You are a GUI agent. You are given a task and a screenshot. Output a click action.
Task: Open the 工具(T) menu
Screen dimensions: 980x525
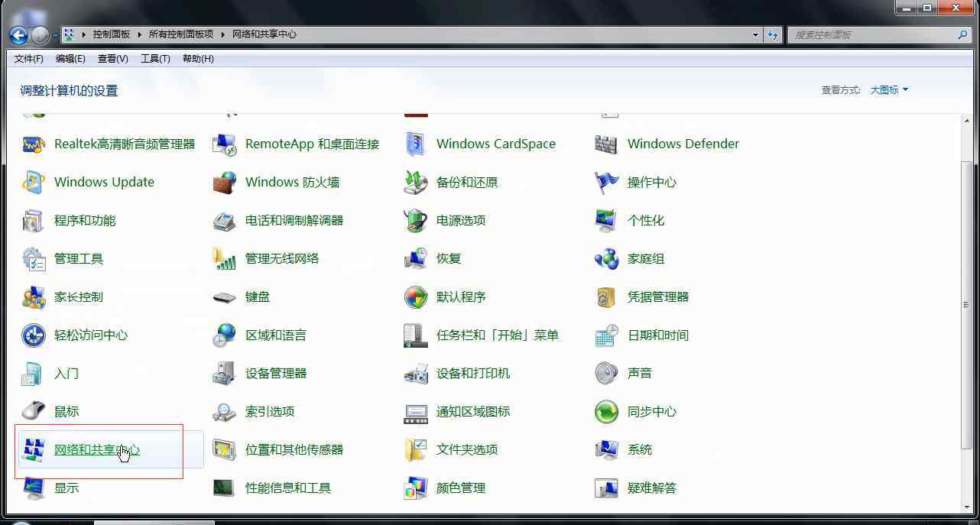[155, 59]
